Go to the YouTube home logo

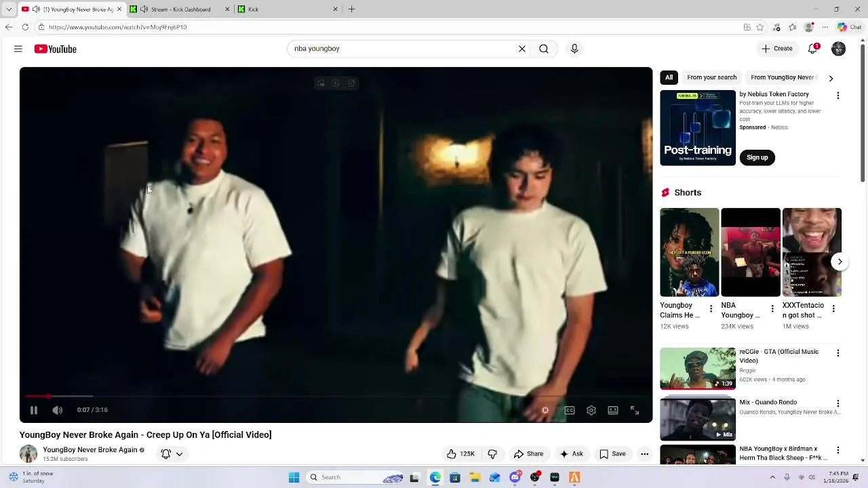[x=56, y=49]
